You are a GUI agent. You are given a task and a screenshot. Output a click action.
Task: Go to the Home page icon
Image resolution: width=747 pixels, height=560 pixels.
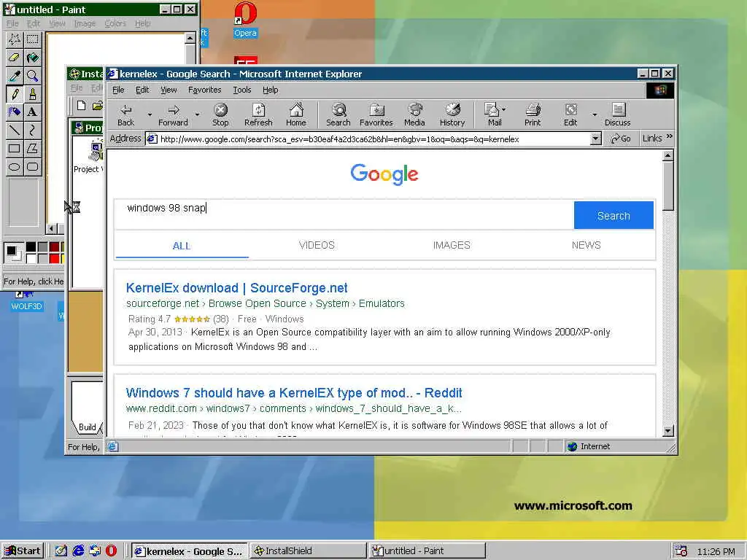[296, 114]
